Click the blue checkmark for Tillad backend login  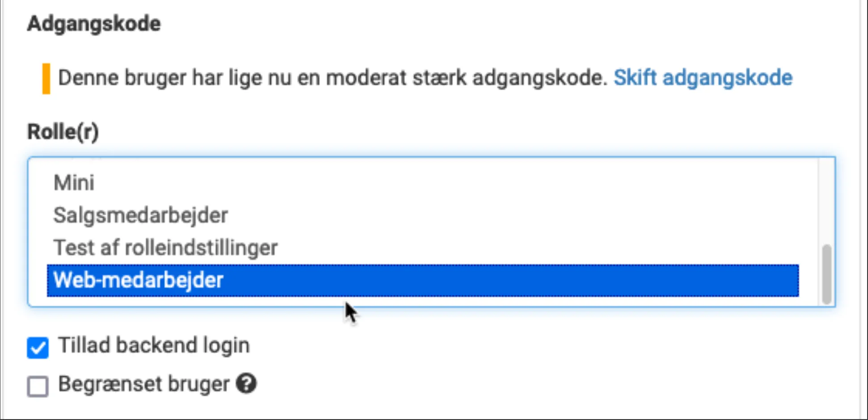click(38, 347)
